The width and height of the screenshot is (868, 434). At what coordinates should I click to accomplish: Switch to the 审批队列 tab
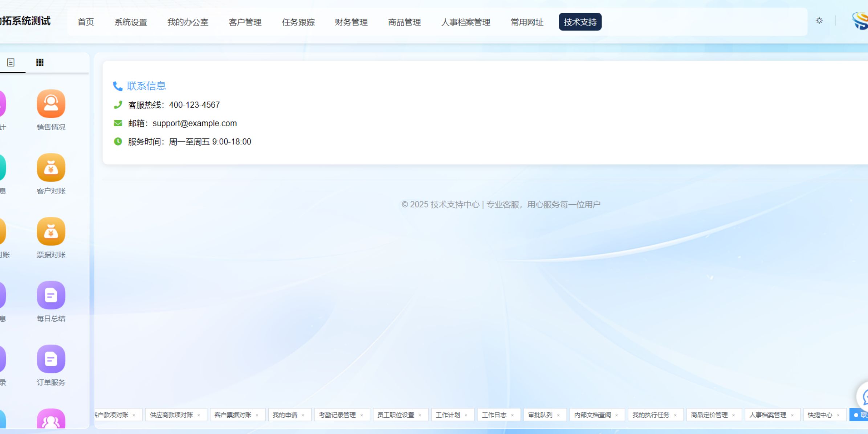[540, 415]
